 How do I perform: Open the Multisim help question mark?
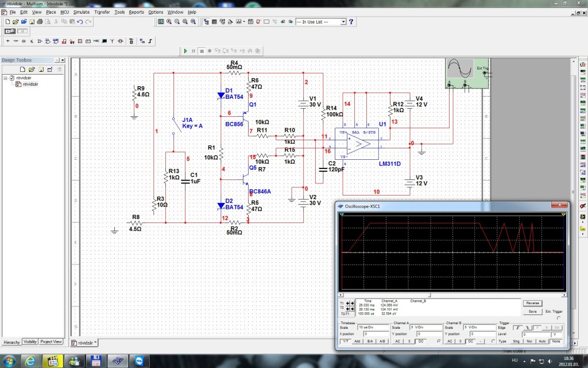point(351,22)
